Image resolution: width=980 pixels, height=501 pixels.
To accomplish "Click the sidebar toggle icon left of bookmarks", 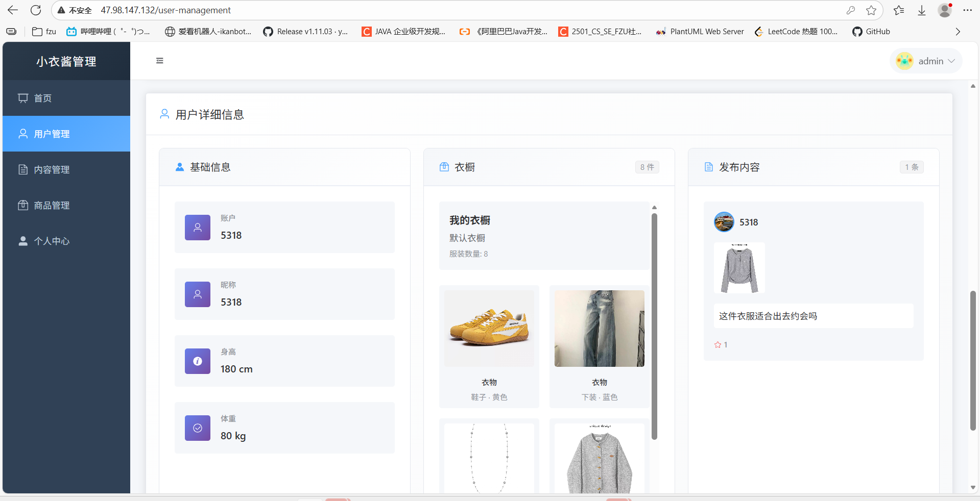I will pyautogui.click(x=11, y=32).
